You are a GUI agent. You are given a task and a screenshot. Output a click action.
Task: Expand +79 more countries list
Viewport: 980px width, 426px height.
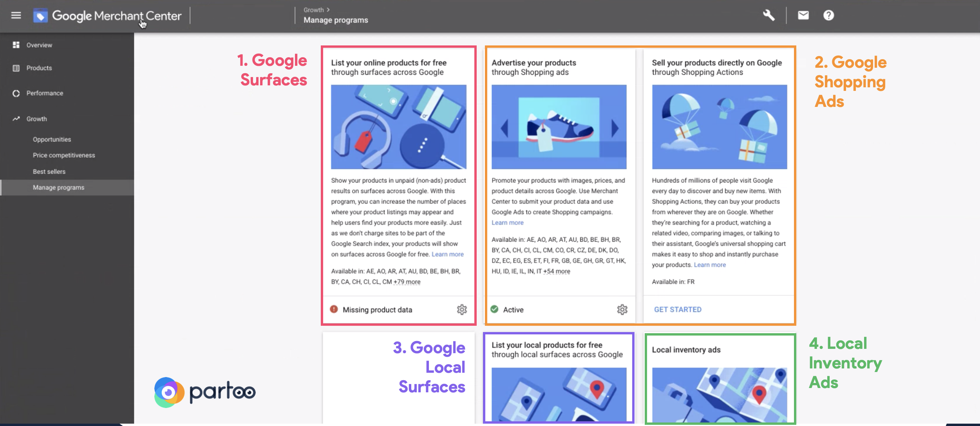click(407, 282)
